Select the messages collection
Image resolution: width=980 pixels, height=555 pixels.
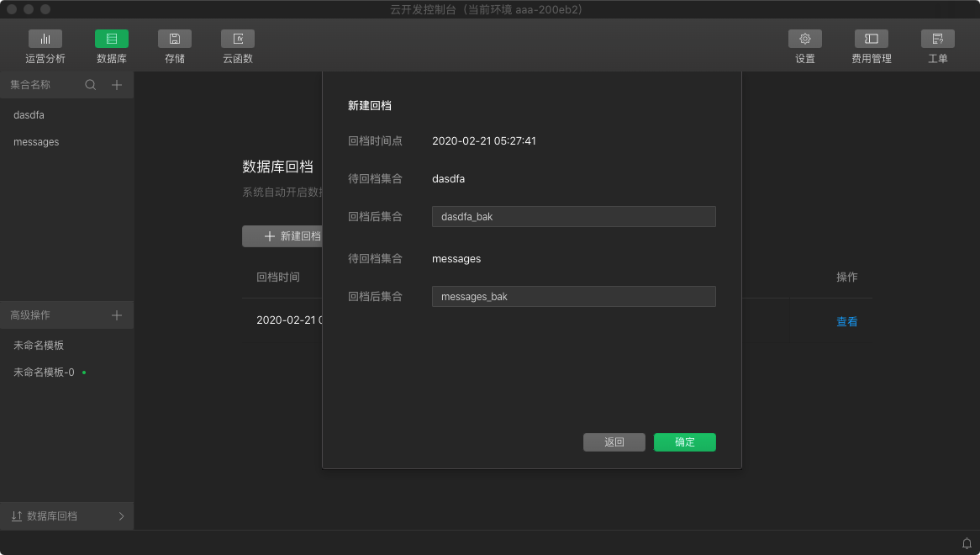pyautogui.click(x=35, y=141)
